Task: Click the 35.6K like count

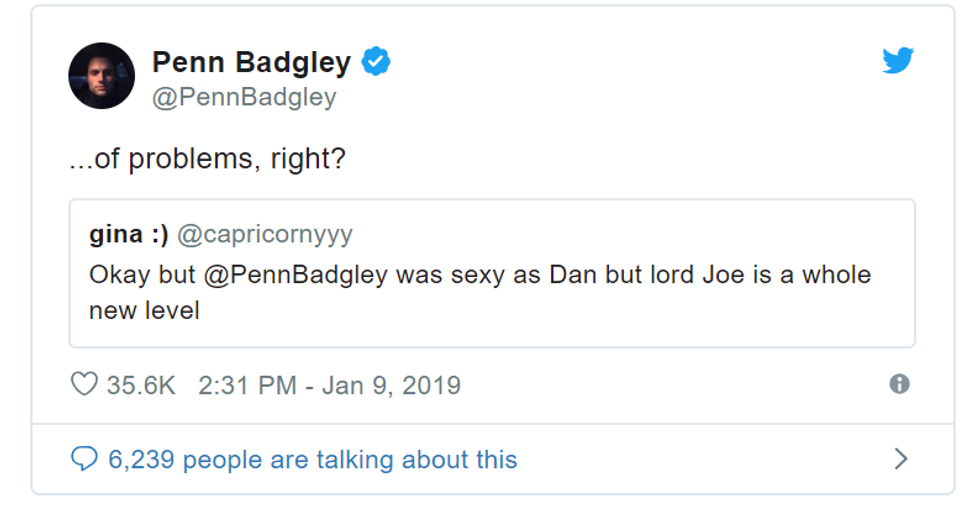Action: coord(141,385)
